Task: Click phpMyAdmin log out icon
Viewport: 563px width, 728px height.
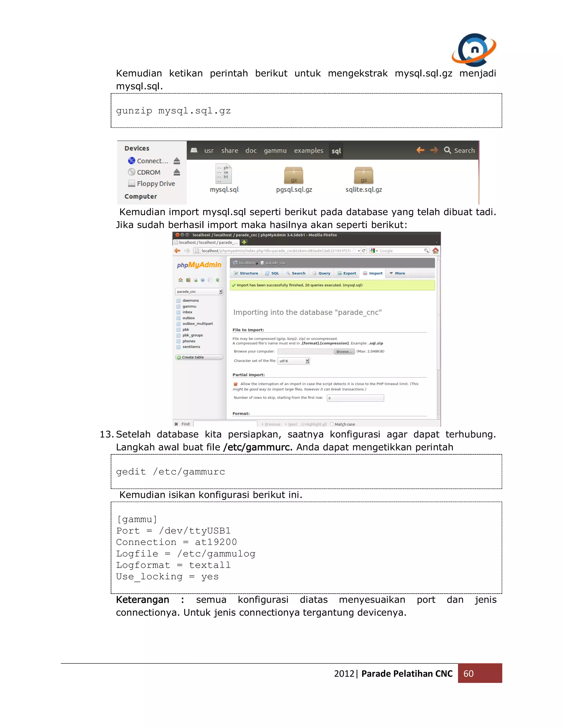Action: point(188,280)
